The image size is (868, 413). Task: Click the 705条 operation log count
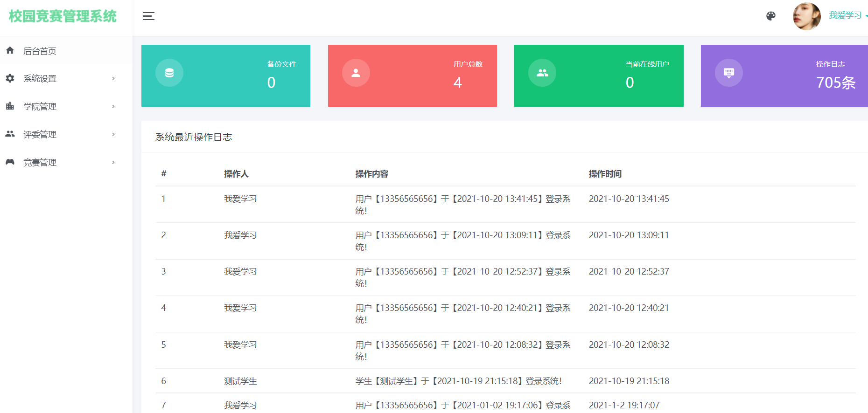point(835,83)
